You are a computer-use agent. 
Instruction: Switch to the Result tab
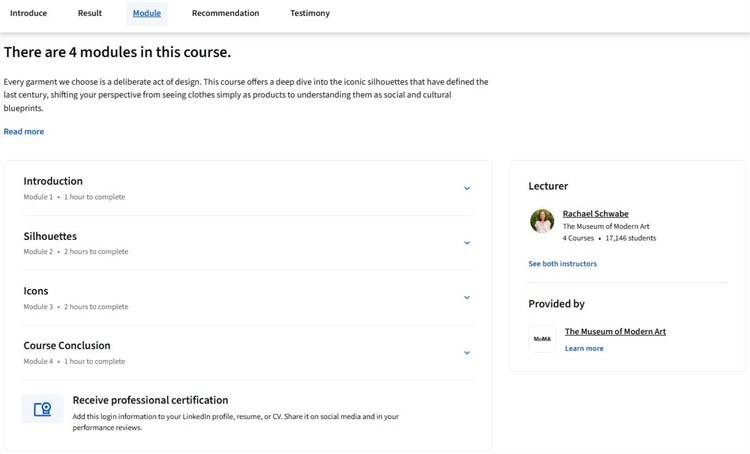90,13
